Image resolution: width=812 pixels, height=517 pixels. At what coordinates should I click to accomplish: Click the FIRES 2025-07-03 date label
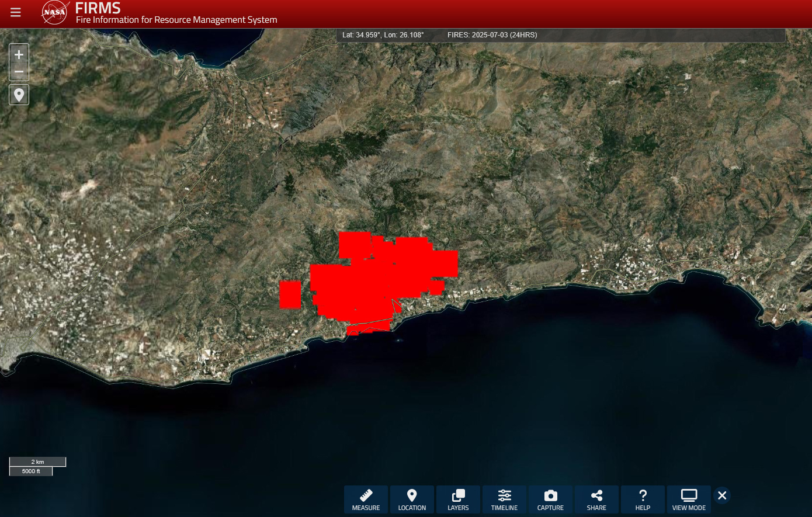click(492, 35)
